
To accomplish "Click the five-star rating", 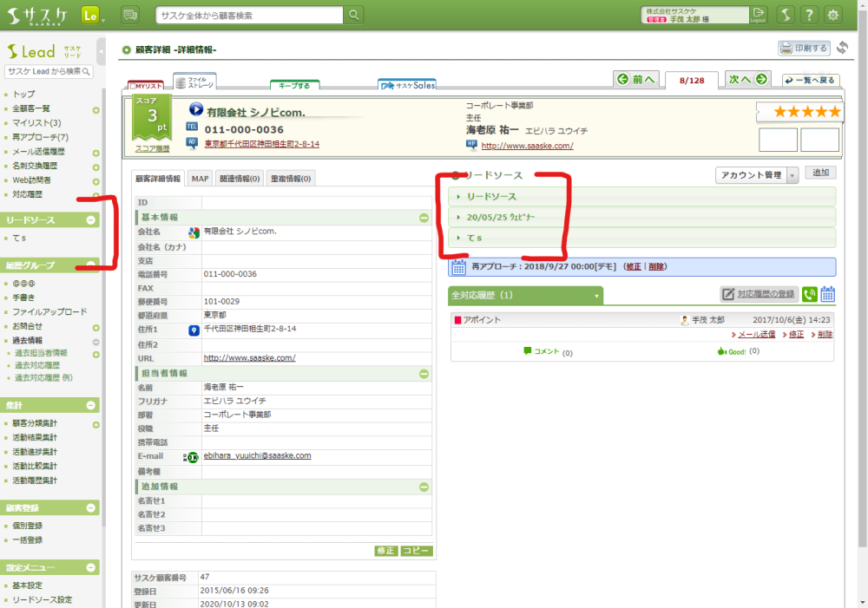I will [807, 112].
